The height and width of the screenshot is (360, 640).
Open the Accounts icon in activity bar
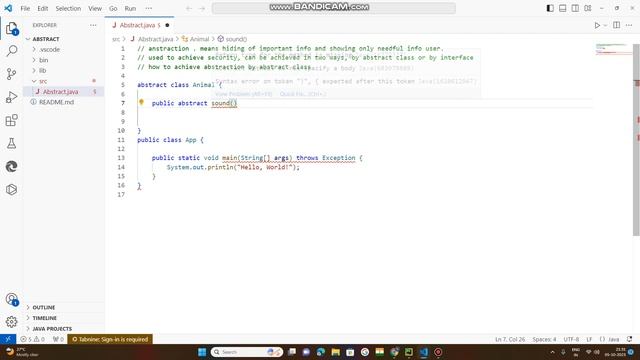click(11, 299)
